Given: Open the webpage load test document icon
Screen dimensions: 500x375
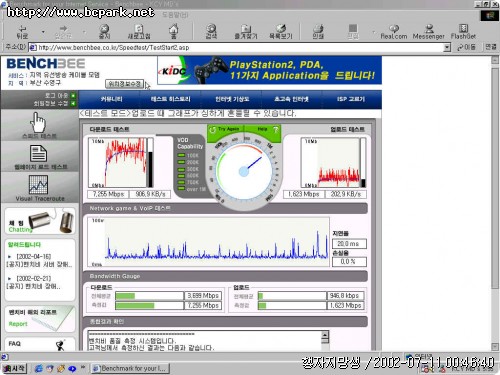Looking at the screenshot, I should click(38, 153).
